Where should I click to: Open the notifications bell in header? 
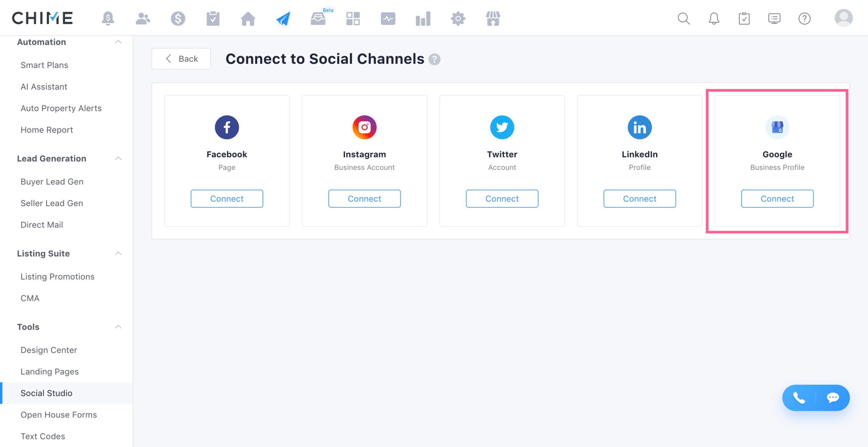pyautogui.click(x=714, y=19)
